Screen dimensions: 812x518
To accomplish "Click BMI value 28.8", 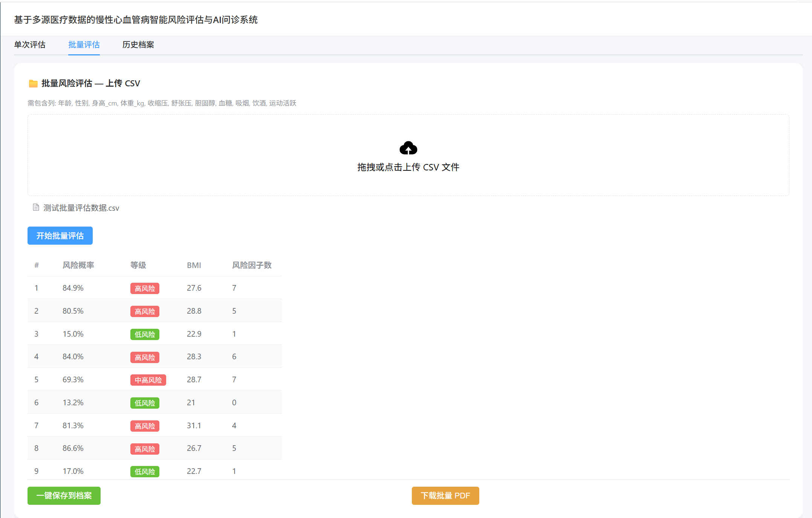I will [x=194, y=311].
